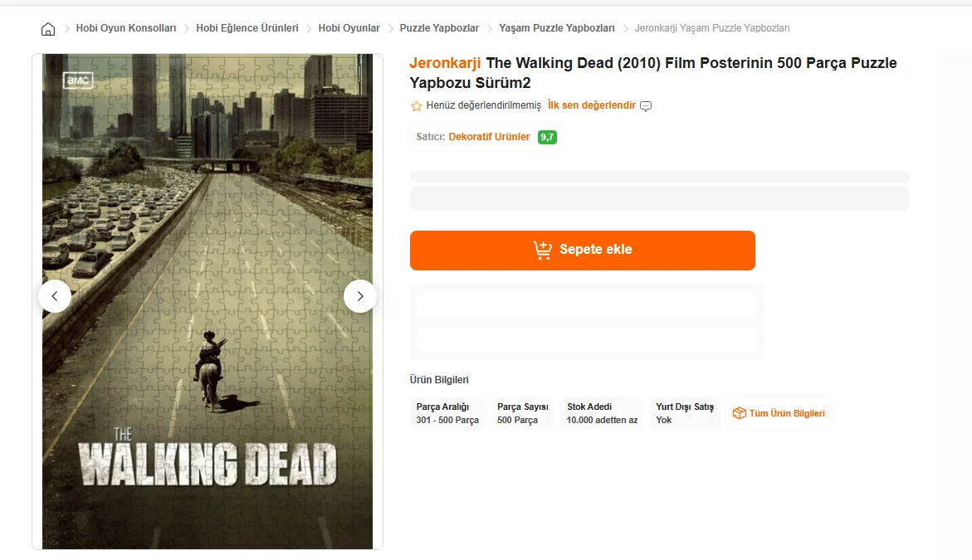Show next product image with right arrow
The height and width of the screenshot is (560, 972).
[x=360, y=296]
